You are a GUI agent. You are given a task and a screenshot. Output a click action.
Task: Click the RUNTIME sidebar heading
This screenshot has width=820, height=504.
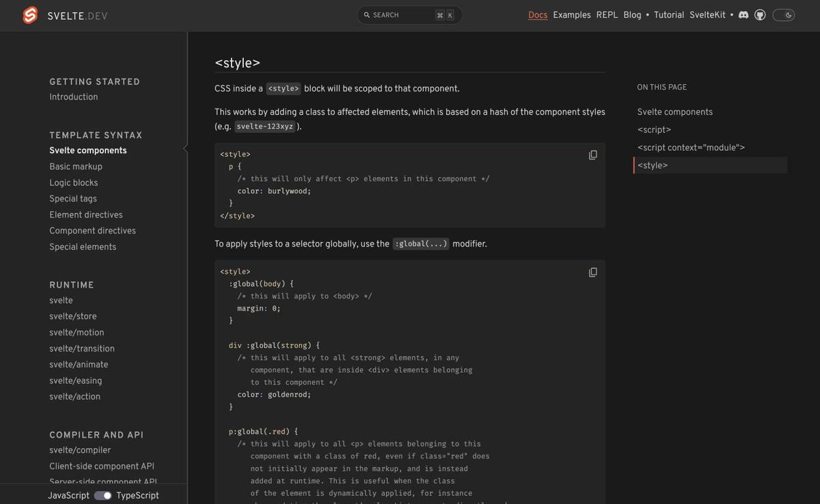72,285
